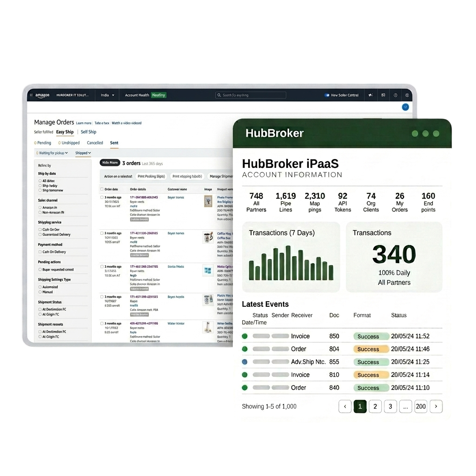Select the Buyer requested cancel option
This screenshot has width=476, height=476.
40,270
